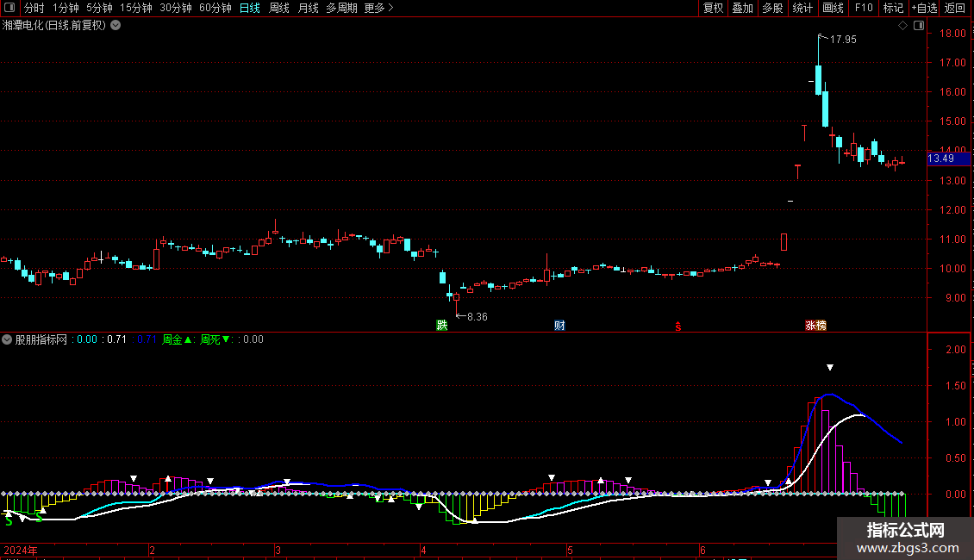Viewport: 974px width, 560px height.
Task: Click the 周金▲ indicator label
Action: pyautogui.click(x=177, y=339)
